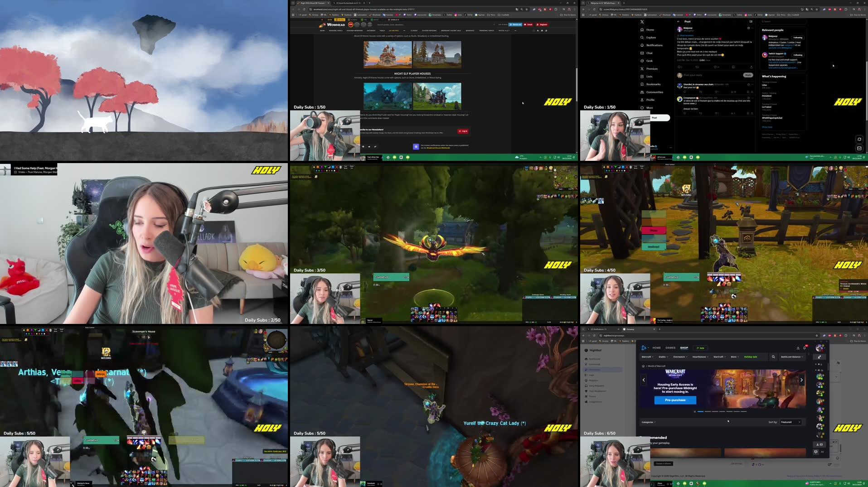Click the Battle.net shop search icon
The image size is (868, 487).
[x=774, y=357]
